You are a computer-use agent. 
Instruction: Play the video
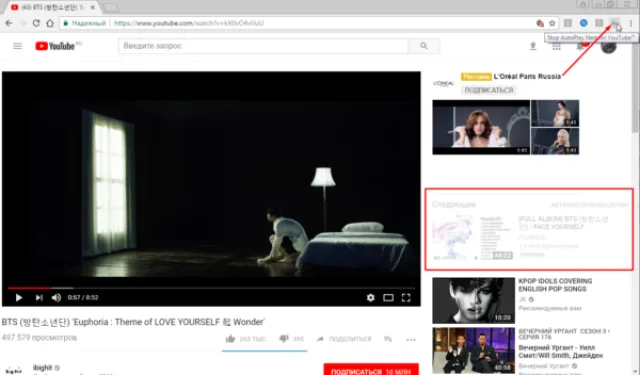(x=19, y=297)
